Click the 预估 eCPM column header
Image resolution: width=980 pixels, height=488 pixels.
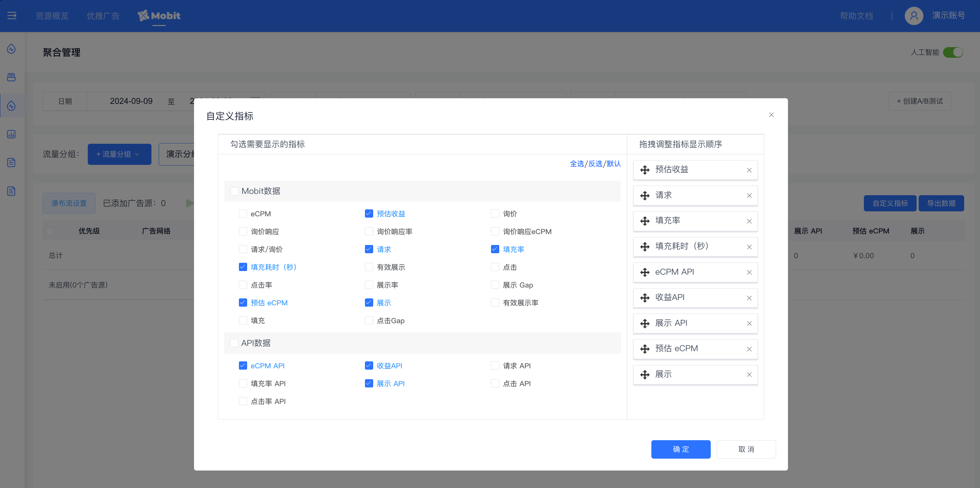[870, 231]
